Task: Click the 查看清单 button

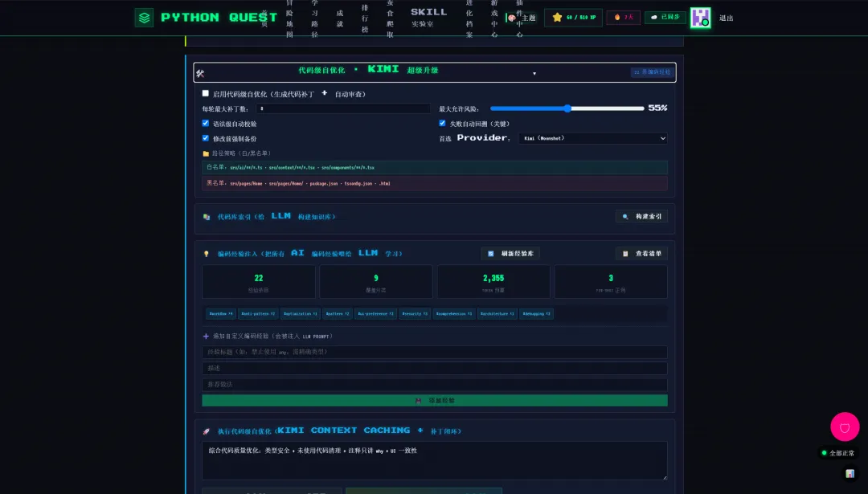Action: coord(641,253)
